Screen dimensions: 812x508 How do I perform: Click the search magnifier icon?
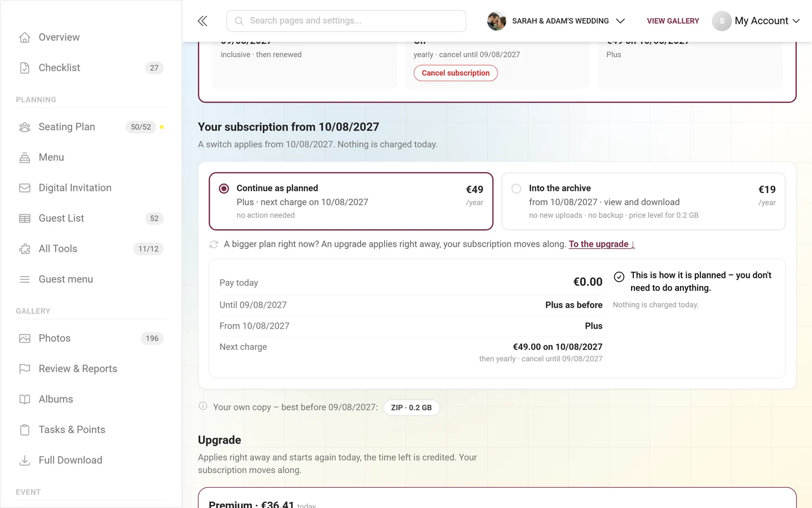point(239,21)
